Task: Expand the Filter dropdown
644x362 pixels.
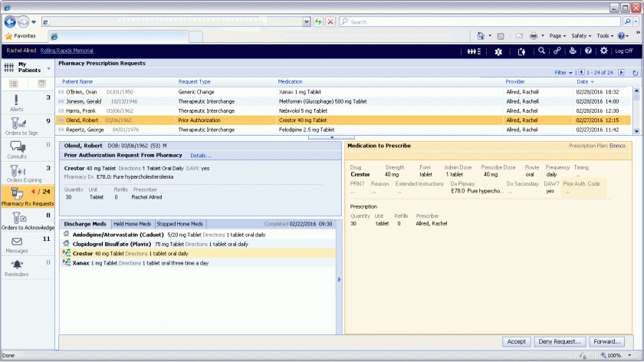Action: click(563, 73)
